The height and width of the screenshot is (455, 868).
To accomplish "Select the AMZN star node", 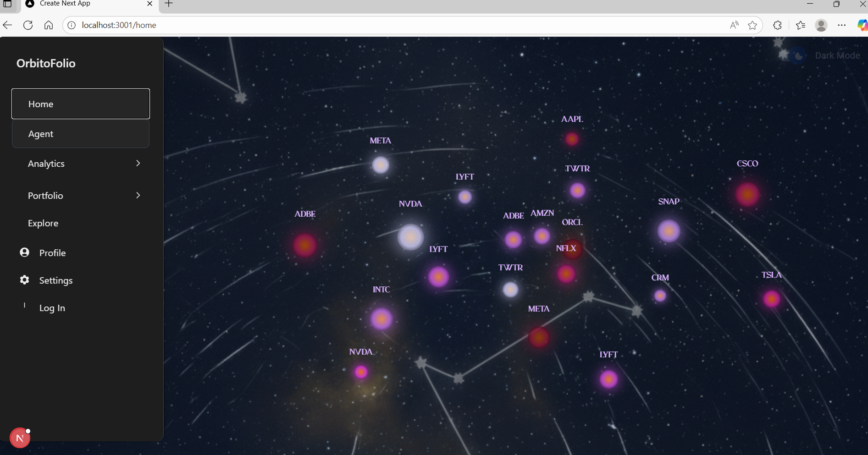I will [x=542, y=236].
